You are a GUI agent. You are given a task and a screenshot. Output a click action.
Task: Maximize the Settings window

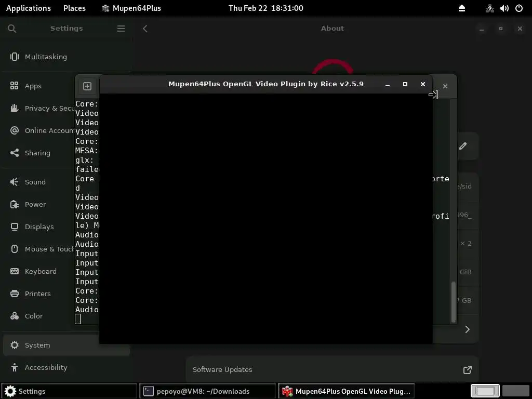(501, 29)
